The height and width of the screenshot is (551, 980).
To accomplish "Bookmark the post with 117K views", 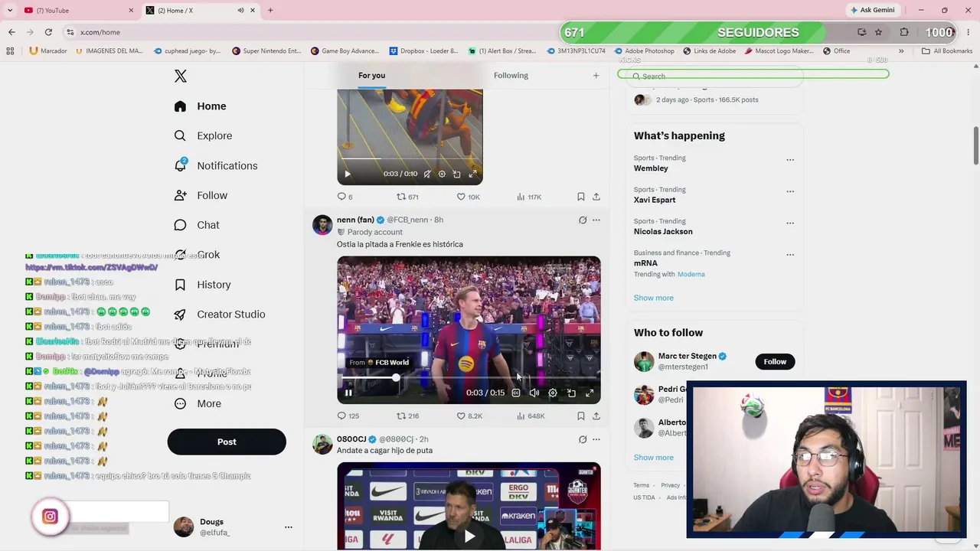I will pos(580,197).
